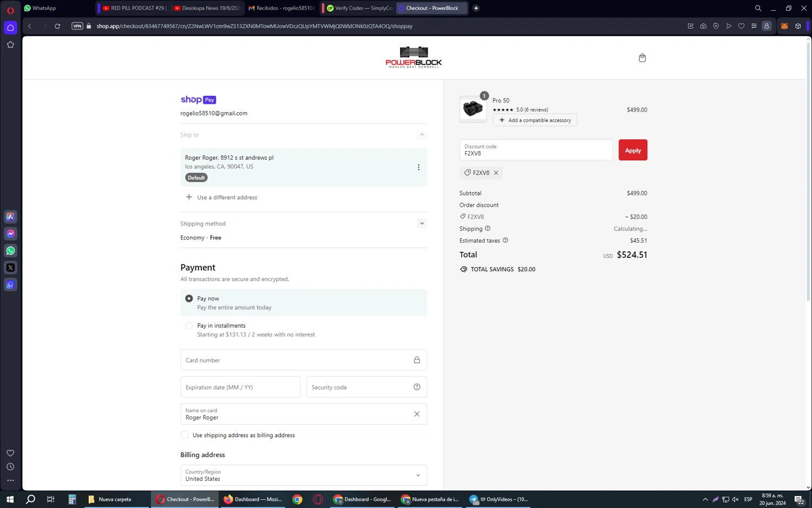
Task: Focus Expiration date field
Action: click(x=240, y=387)
